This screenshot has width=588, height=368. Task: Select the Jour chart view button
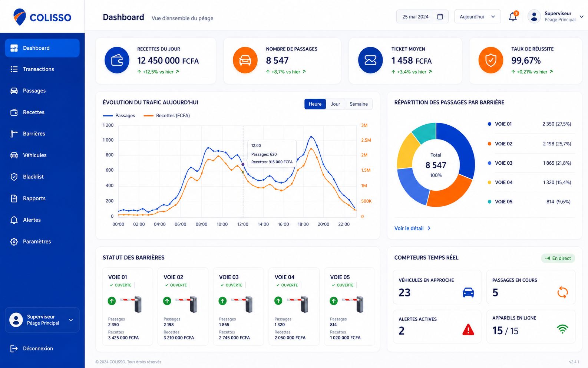(336, 104)
